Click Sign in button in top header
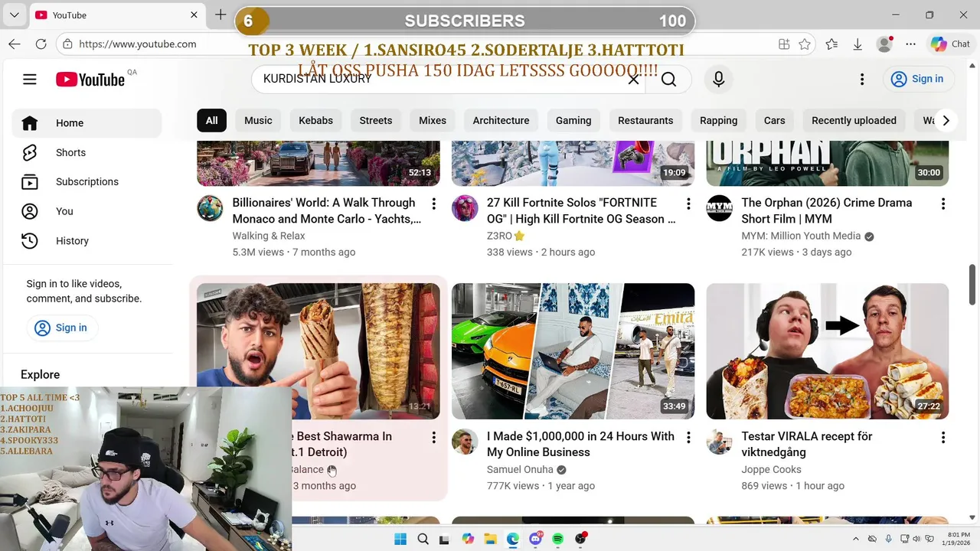Image resolution: width=980 pixels, height=551 pixels. [917, 79]
